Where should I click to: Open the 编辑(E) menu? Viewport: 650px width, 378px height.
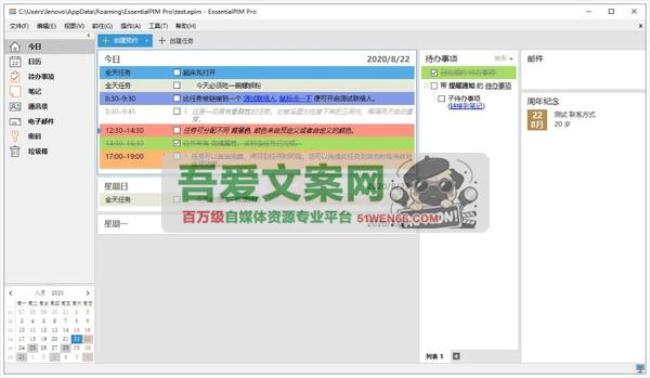[x=46, y=26]
